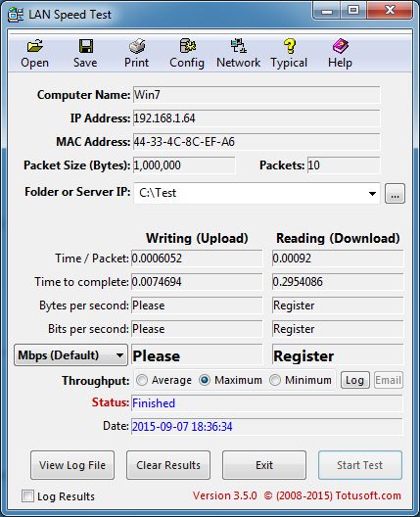The width and height of the screenshot is (420, 517).
Task: Minimize the LAN Speed Test window
Action: [x=327, y=11]
